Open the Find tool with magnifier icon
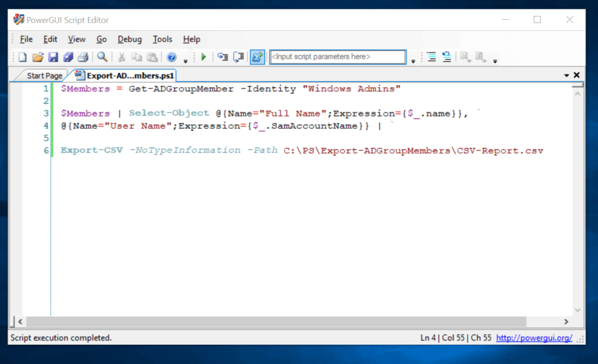598x364 pixels. [x=102, y=57]
